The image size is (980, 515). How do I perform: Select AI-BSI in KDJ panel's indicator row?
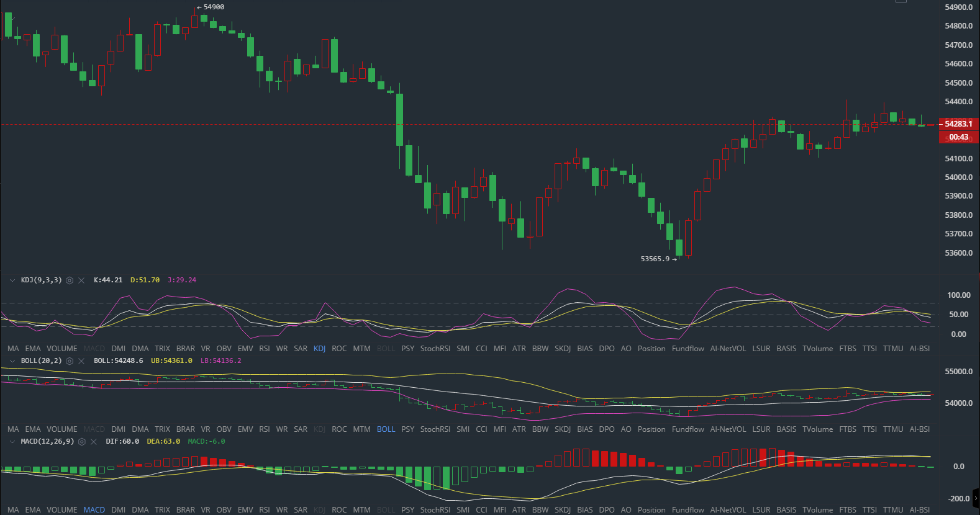pos(920,349)
